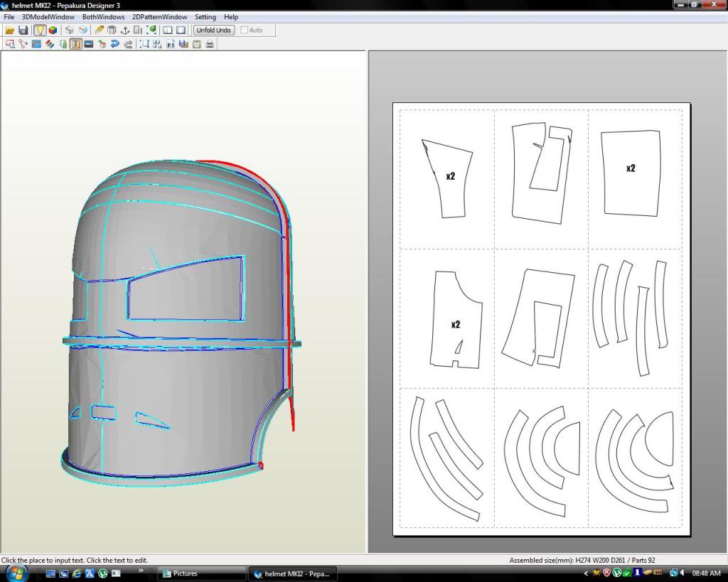Image resolution: width=728 pixels, height=582 pixels.
Task: Select the top-right x2 rectangular pattern piece
Action: (631, 173)
